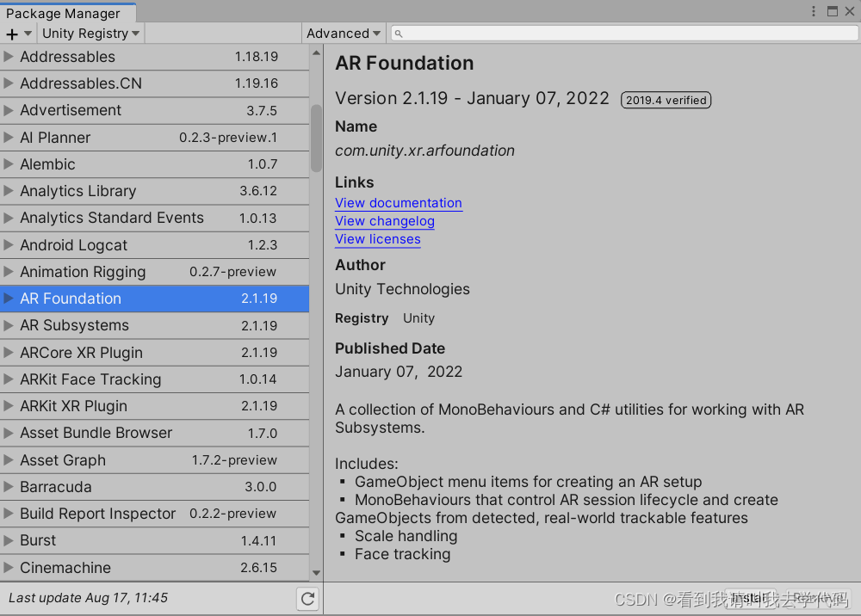Expand the AI Planner package arrow
The width and height of the screenshot is (861, 616).
[x=9, y=137]
